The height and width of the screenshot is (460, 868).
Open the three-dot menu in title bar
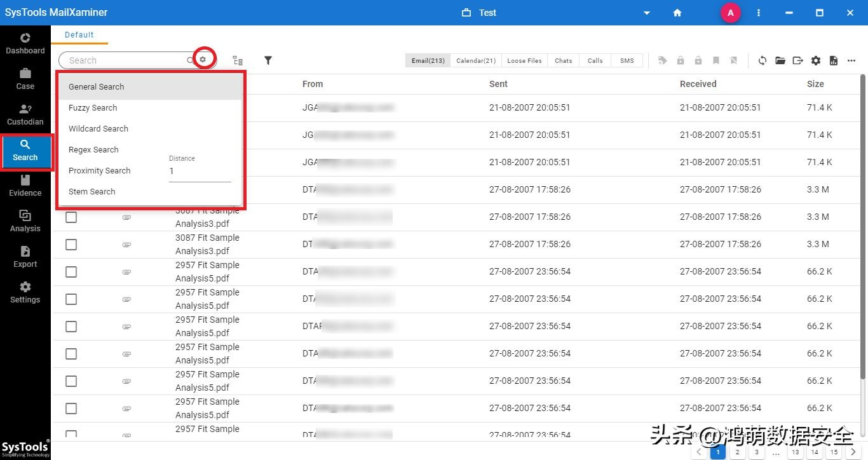[x=759, y=13]
